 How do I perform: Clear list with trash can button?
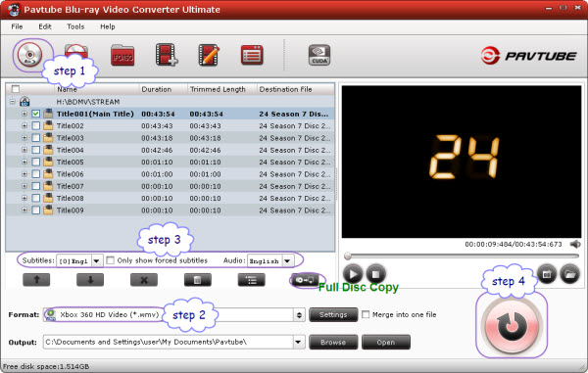[x=198, y=279]
